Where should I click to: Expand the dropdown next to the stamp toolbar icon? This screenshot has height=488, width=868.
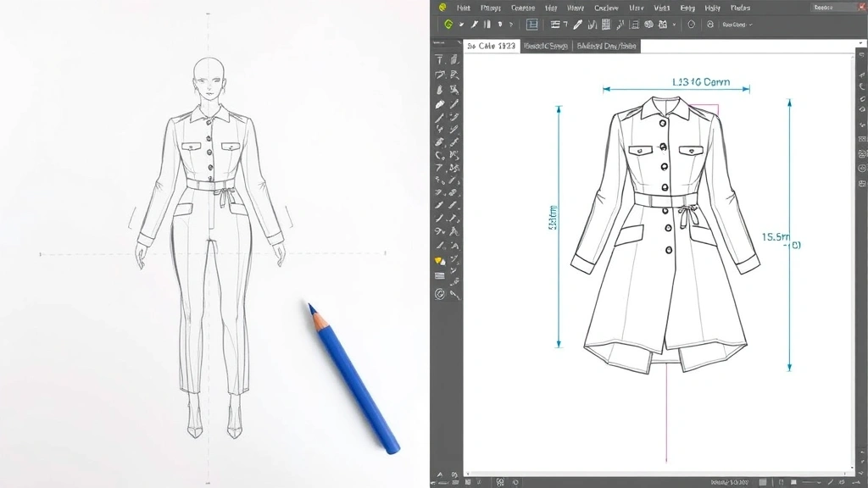pos(672,24)
